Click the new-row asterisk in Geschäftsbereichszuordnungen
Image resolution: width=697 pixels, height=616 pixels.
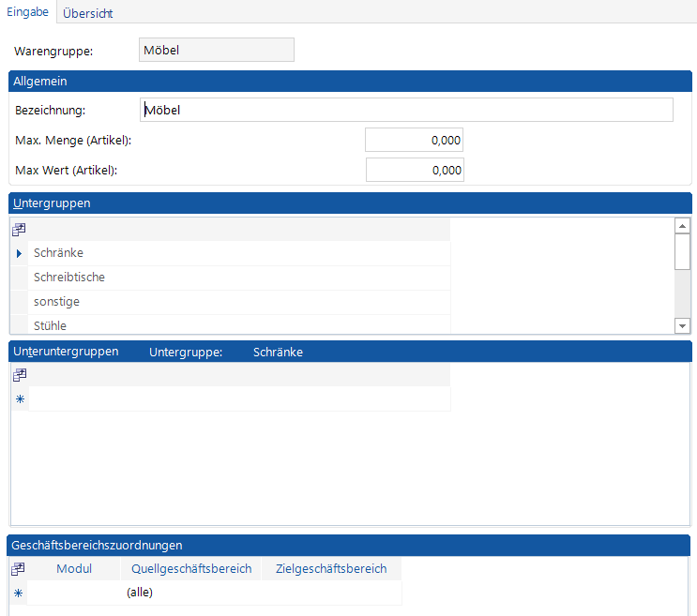click(x=19, y=593)
